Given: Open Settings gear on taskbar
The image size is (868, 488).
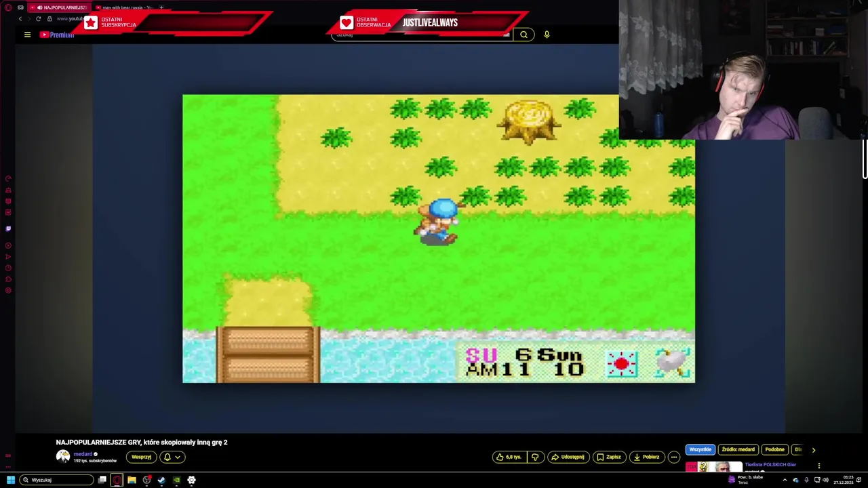Looking at the screenshot, I should 191,480.
